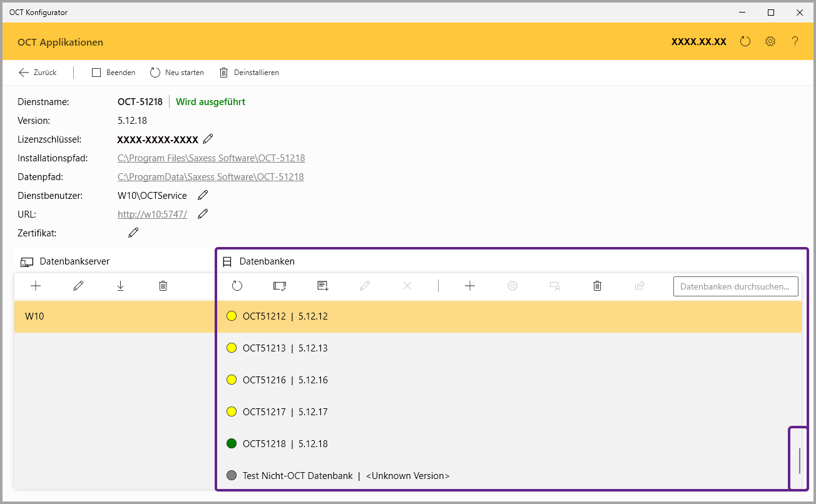Click the add database plus icon

[x=470, y=286]
